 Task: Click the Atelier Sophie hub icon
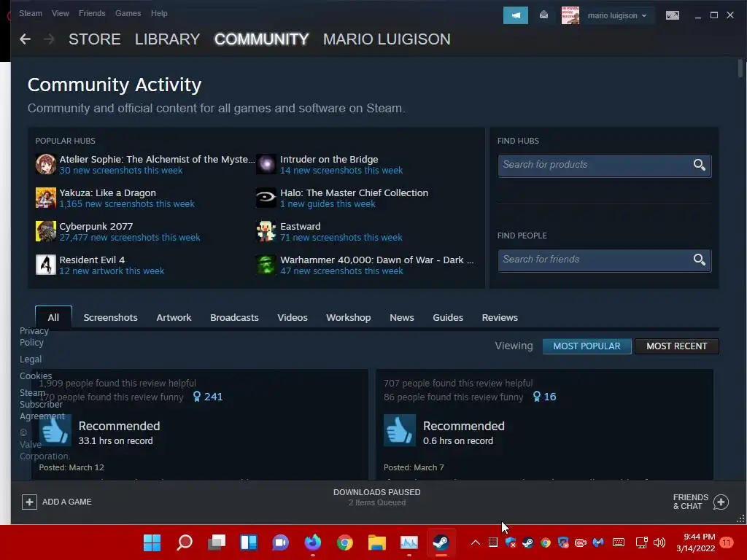46,164
